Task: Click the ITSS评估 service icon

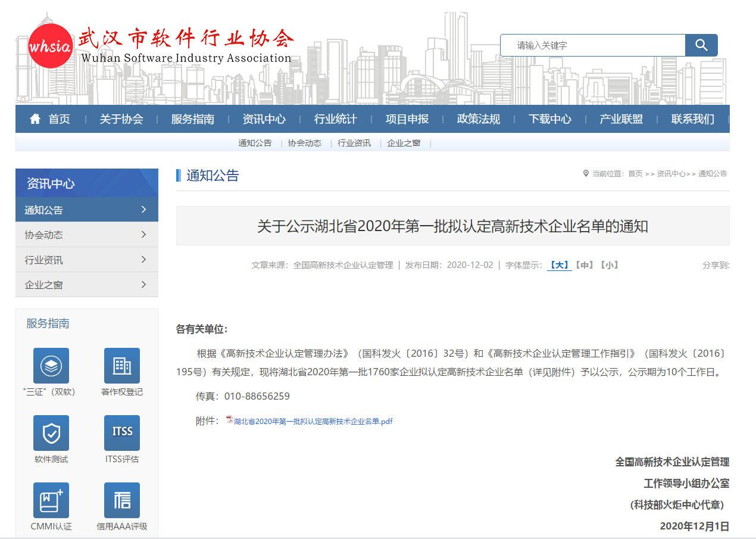Action: click(122, 432)
